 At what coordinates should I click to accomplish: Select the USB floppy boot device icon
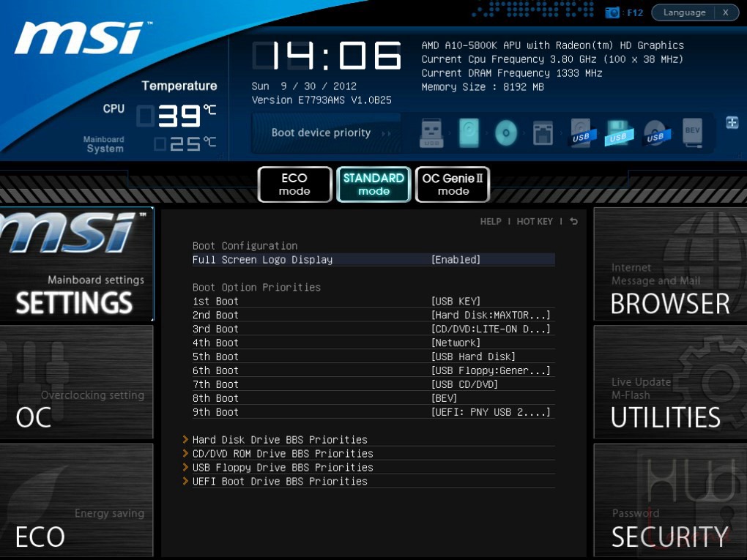click(618, 132)
